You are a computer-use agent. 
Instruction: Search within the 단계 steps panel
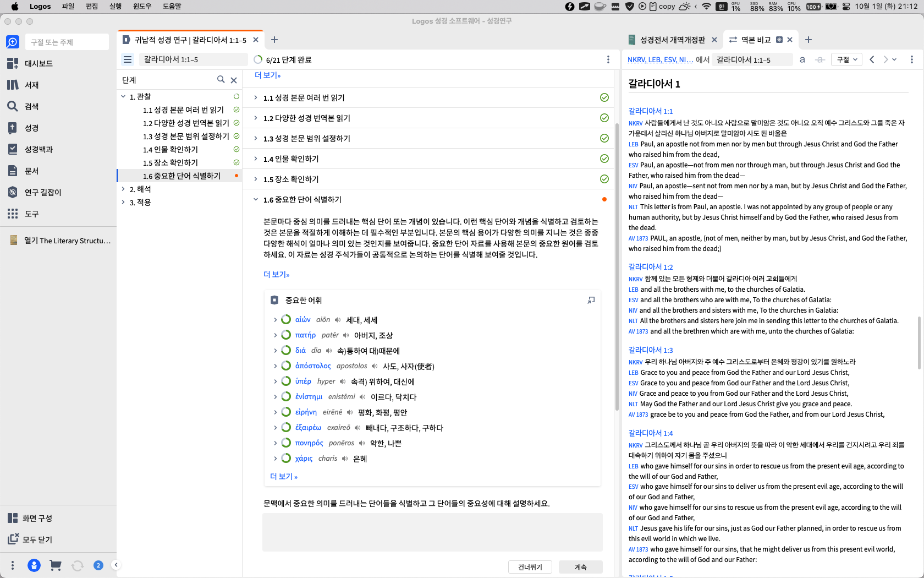point(221,79)
